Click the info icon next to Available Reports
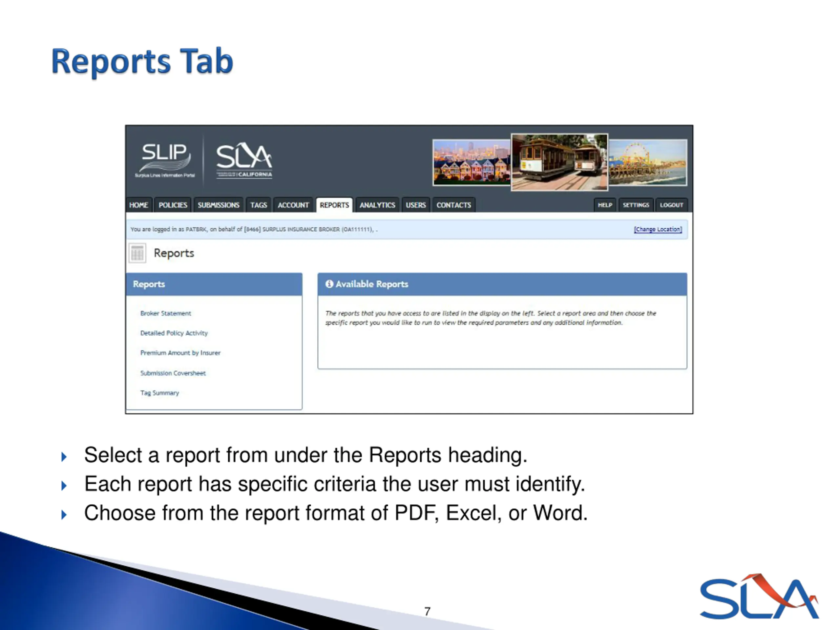Image resolution: width=840 pixels, height=630 pixels. click(329, 284)
